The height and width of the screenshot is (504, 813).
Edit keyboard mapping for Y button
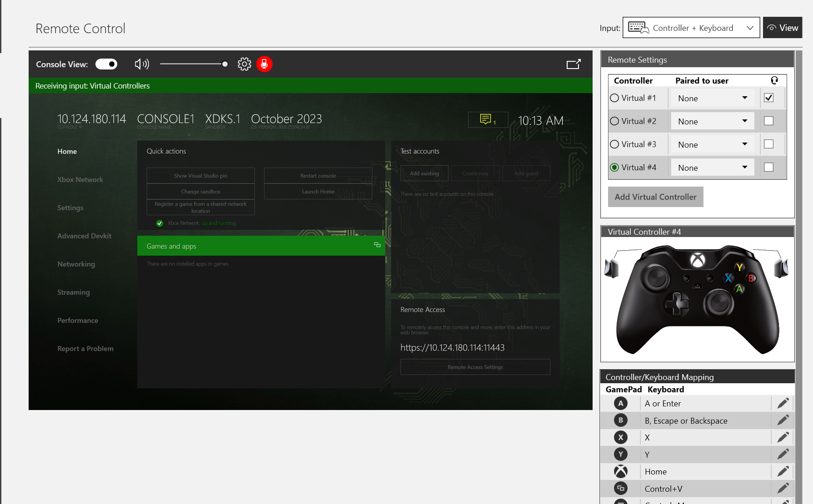[783, 454]
